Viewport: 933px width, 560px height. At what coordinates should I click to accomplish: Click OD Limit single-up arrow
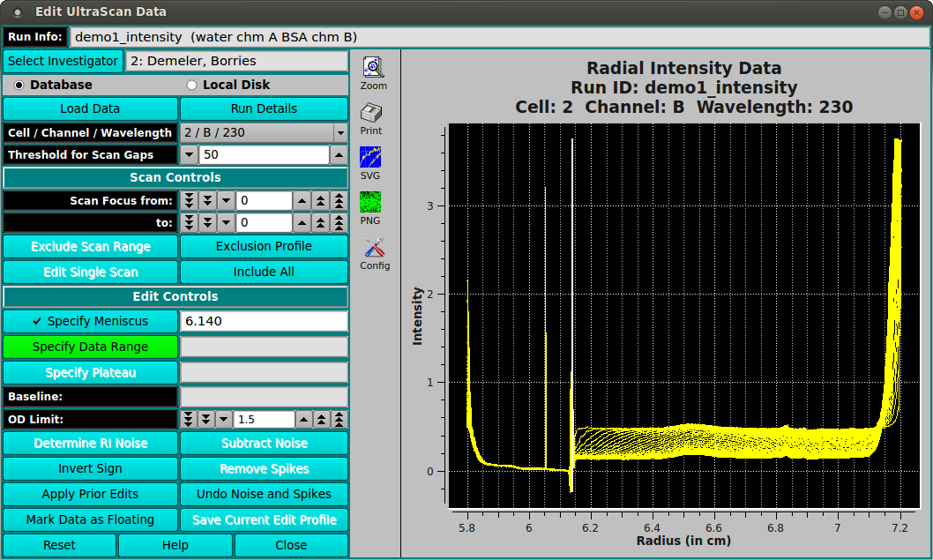[x=303, y=420]
